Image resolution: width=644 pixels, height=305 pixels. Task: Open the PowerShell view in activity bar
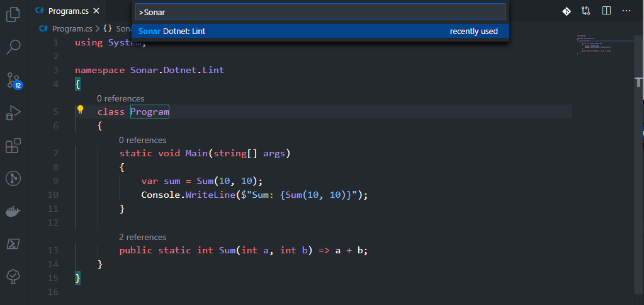coord(13,244)
